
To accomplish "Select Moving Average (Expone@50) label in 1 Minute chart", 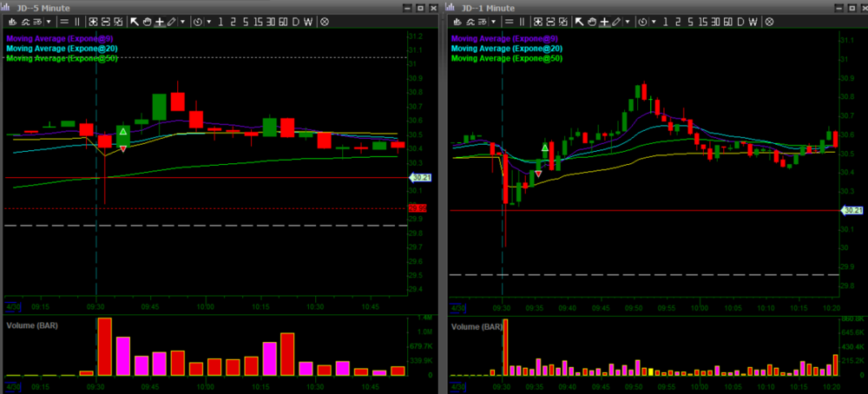I will point(507,59).
